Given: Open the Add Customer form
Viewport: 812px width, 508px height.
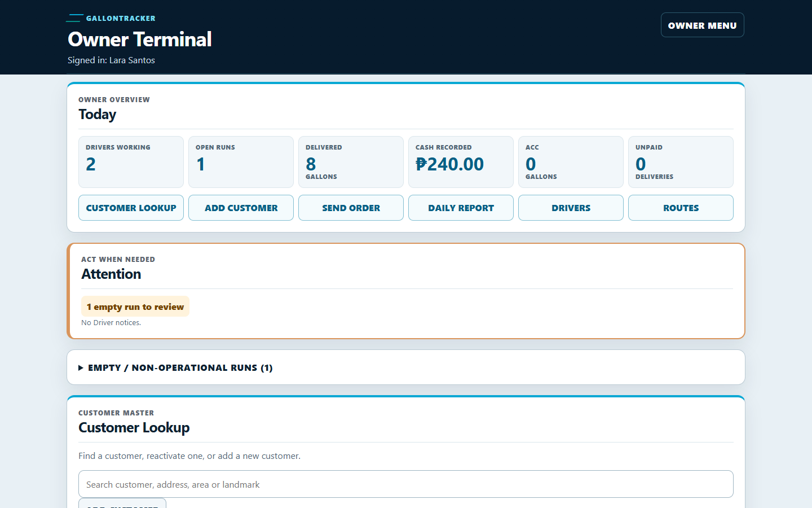Looking at the screenshot, I should [x=241, y=208].
